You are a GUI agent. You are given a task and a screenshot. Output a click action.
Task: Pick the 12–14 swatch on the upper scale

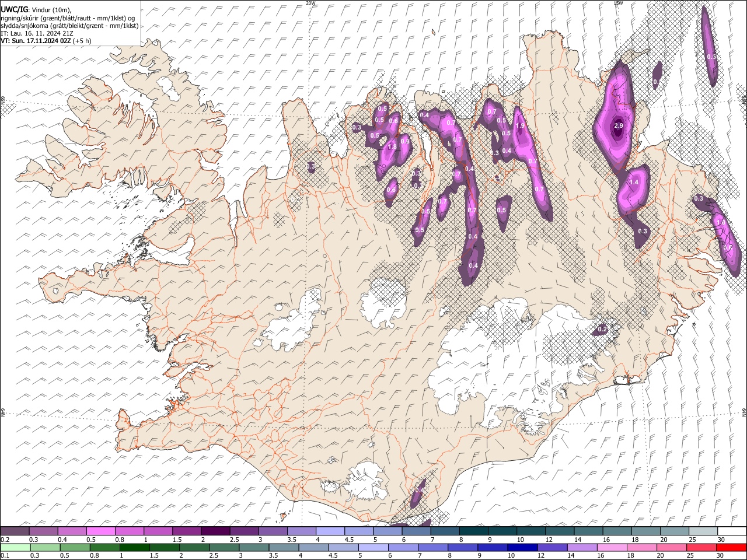[560, 531]
